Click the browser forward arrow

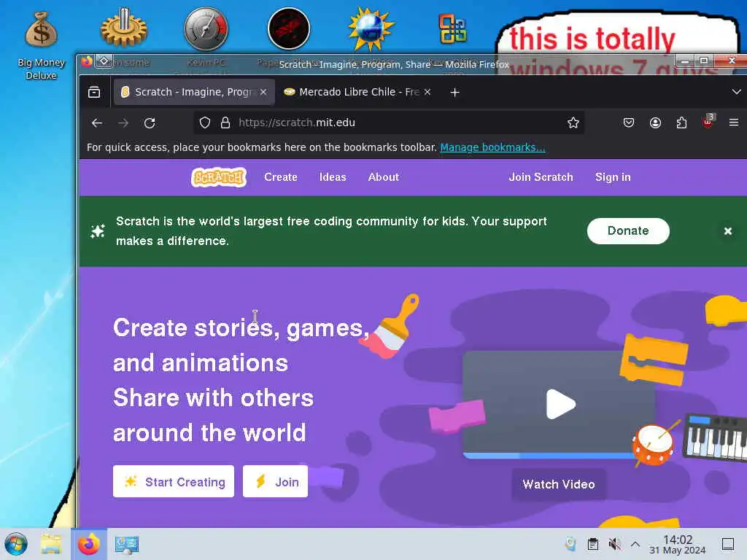(123, 122)
